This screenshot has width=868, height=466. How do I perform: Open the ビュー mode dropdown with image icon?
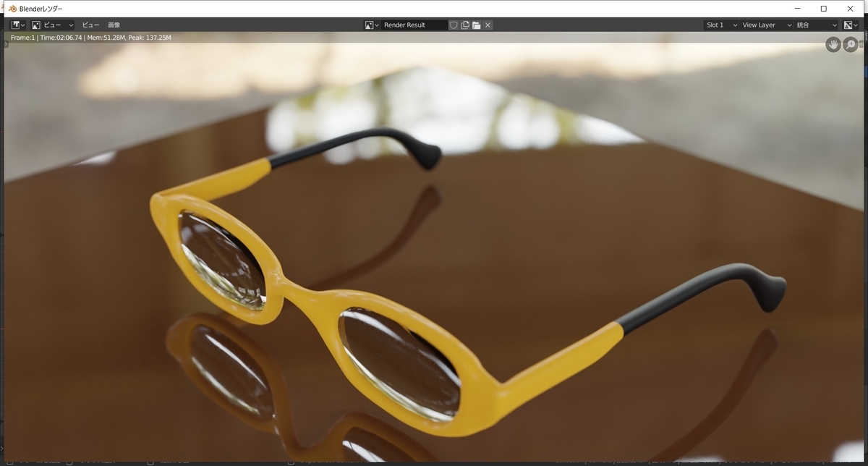[52, 25]
